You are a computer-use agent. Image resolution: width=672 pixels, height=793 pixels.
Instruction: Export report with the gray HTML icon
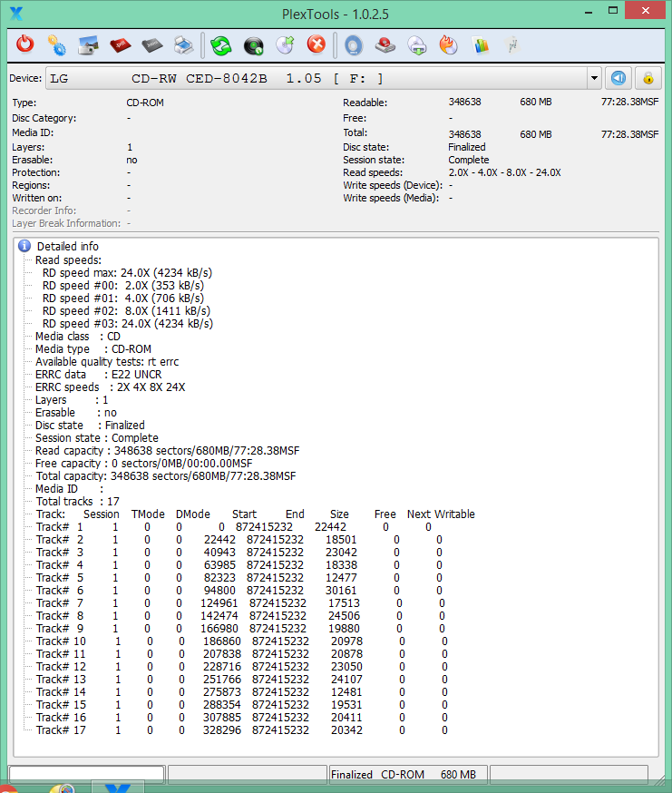pyautogui.click(x=151, y=45)
